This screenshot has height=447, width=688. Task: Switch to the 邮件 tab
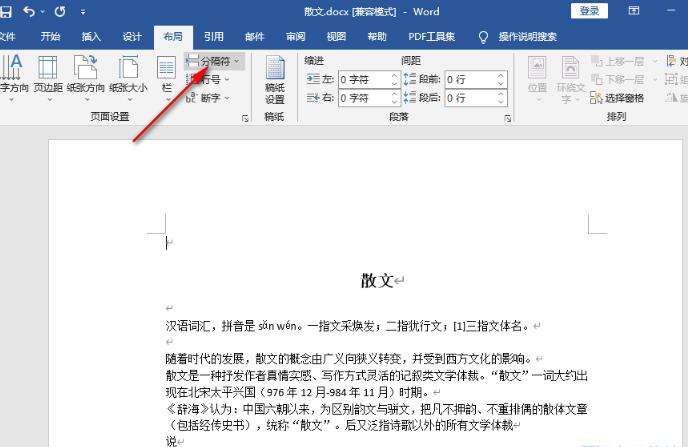point(254,36)
